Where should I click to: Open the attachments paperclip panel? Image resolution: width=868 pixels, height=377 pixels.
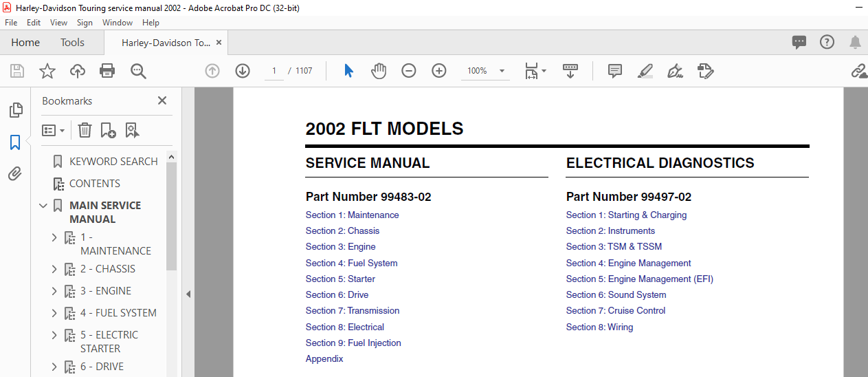[x=15, y=174]
